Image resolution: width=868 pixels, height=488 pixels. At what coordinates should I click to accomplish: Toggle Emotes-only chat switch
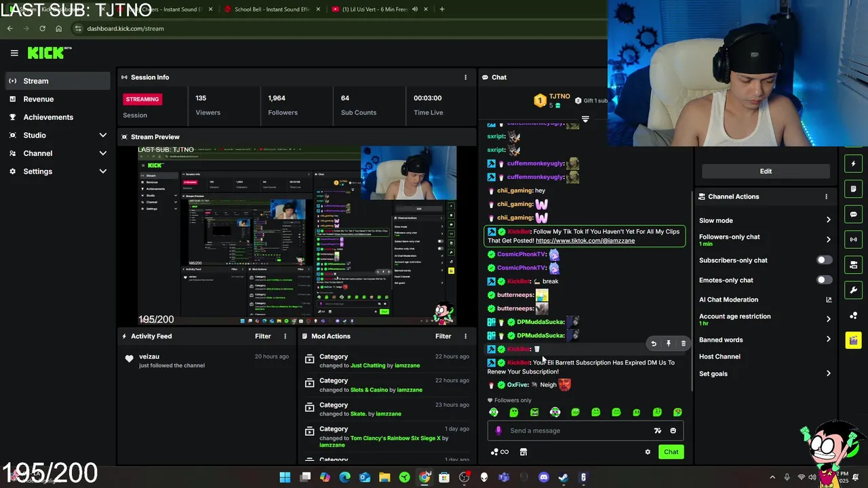(824, 280)
